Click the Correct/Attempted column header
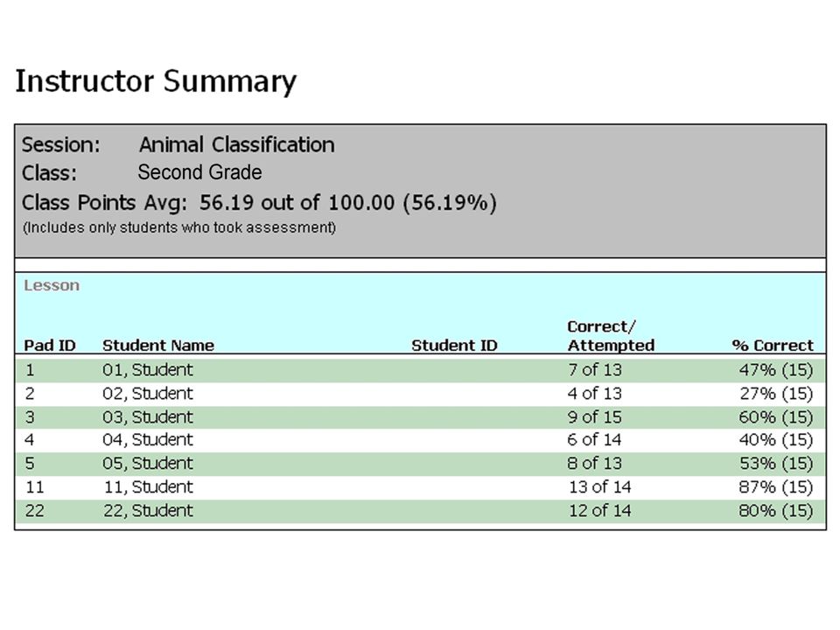840x630 pixels. pos(611,336)
